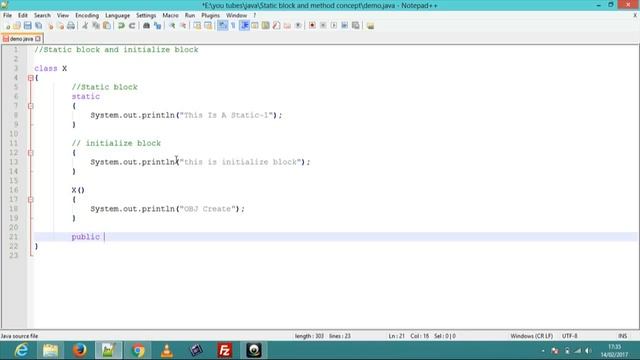The height and width of the screenshot is (360, 640).
Task: Click the Redo toolbar icon
Action: [x=132, y=26]
